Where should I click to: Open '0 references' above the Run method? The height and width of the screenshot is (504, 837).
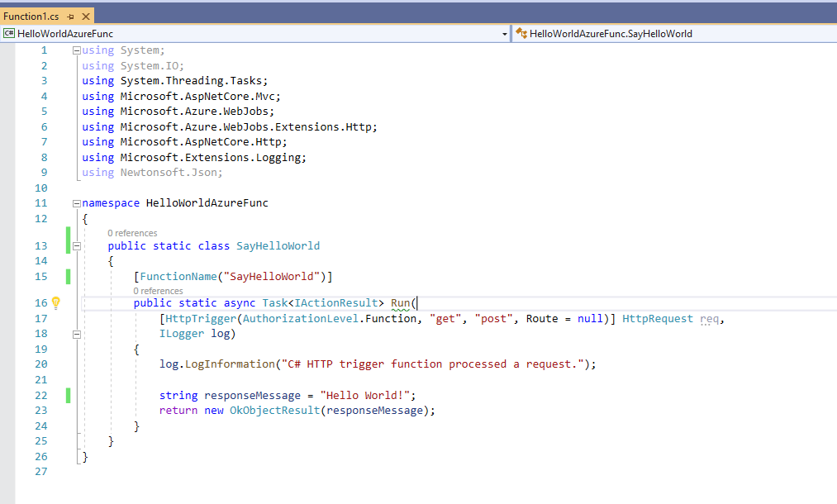click(x=158, y=291)
